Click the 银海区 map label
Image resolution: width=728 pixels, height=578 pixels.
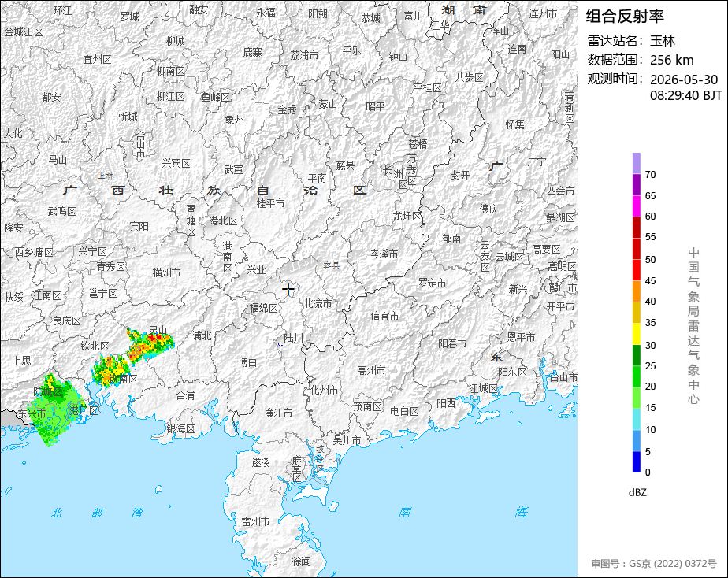pyautogui.click(x=180, y=428)
